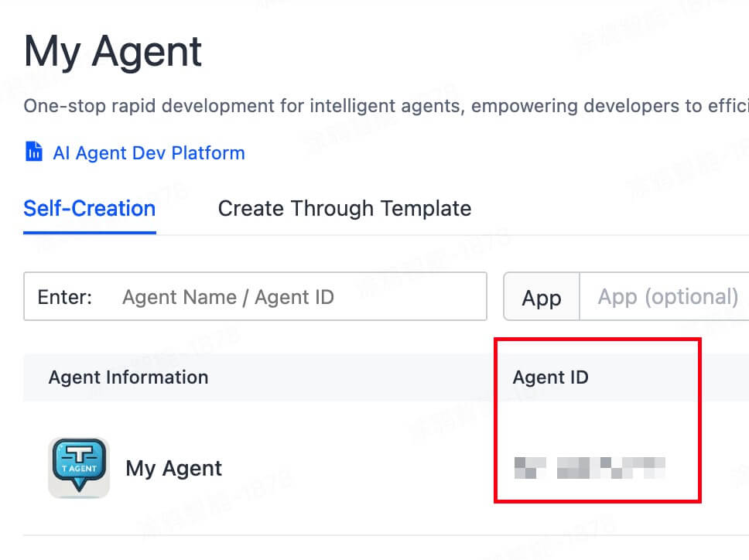The width and height of the screenshot is (749, 560).
Task: Switch to the Create Through Template tab
Action: coord(344,209)
